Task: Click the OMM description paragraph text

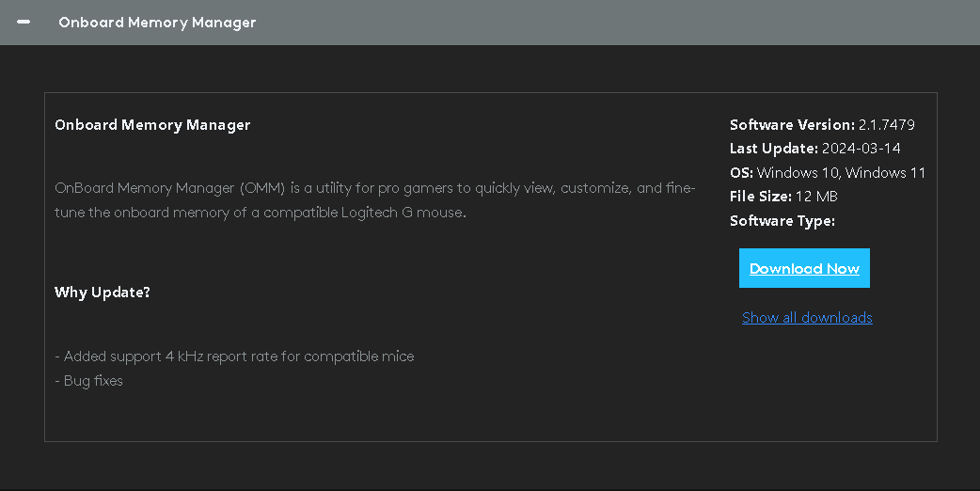Action: tap(375, 200)
